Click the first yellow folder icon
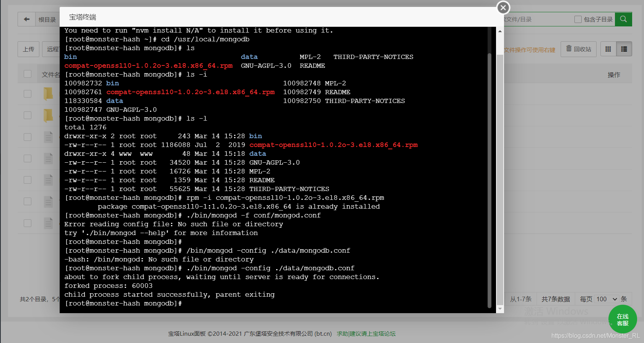This screenshot has height=343, width=644. click(48, 94)
